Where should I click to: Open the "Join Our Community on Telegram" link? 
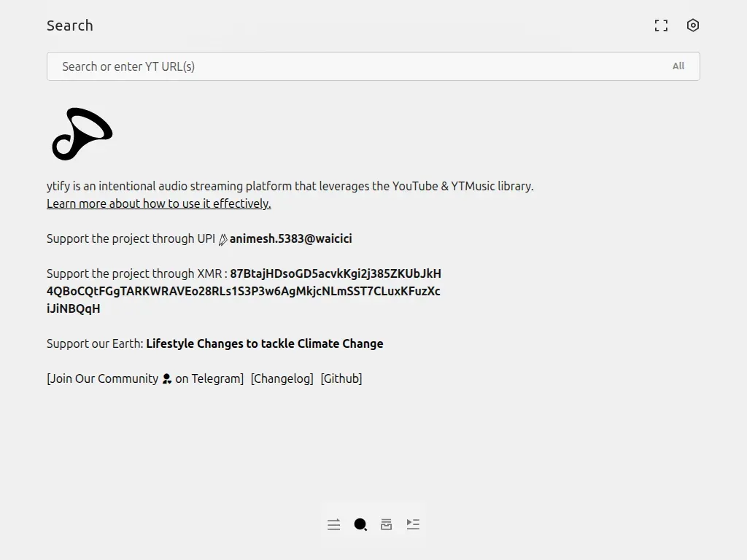[145, 378]
